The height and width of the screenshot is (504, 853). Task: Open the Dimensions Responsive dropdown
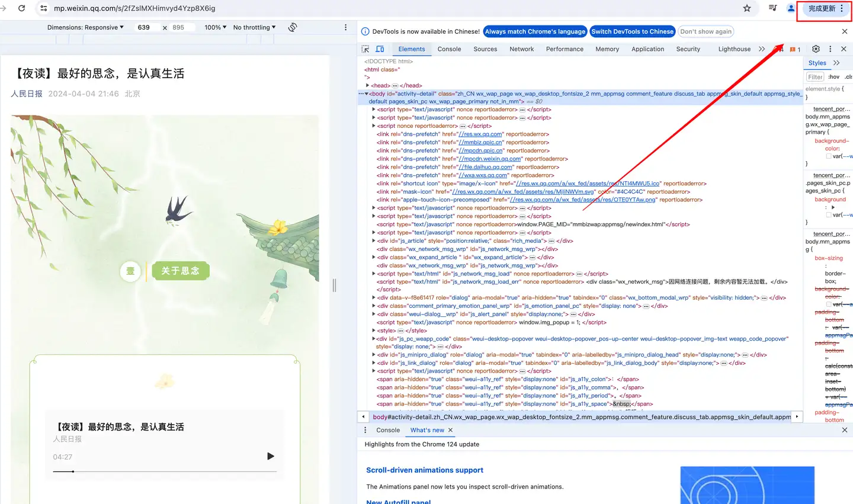86,27
